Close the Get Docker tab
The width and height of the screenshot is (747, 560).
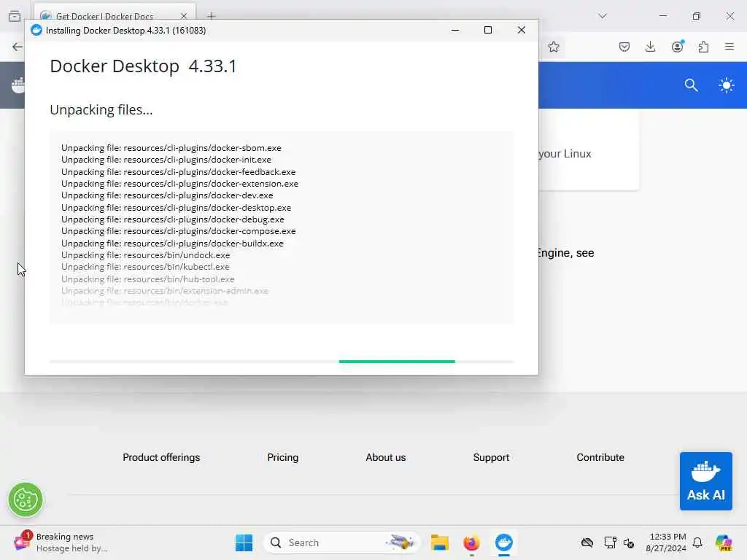click(x=183, y=16)
